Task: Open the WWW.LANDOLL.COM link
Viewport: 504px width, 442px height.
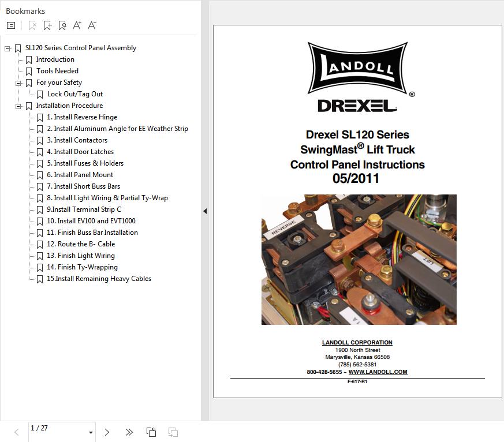Action: (378, 372)
